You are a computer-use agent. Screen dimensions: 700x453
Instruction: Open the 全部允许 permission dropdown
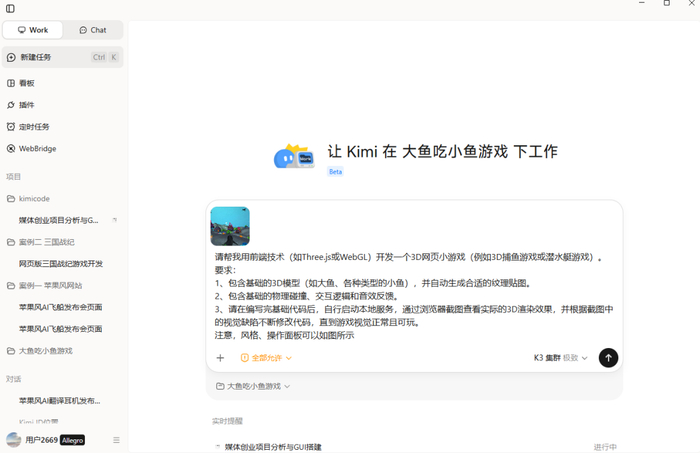266,358
